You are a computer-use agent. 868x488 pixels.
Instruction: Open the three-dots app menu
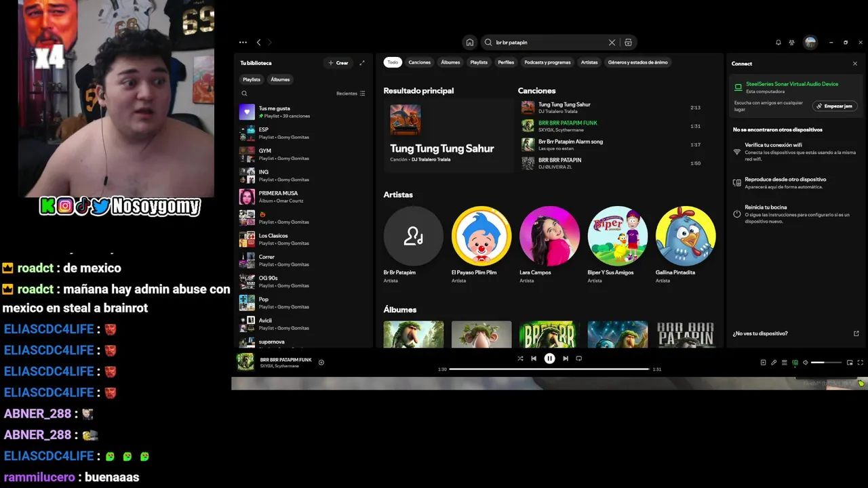(243, 42)
